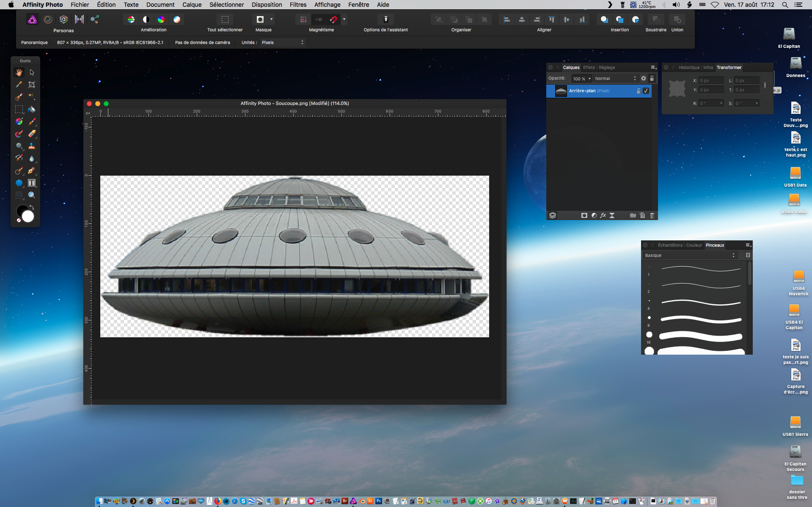Click the white secondary color swatch
Screen dimensions: 812x507
coord(28,216)
